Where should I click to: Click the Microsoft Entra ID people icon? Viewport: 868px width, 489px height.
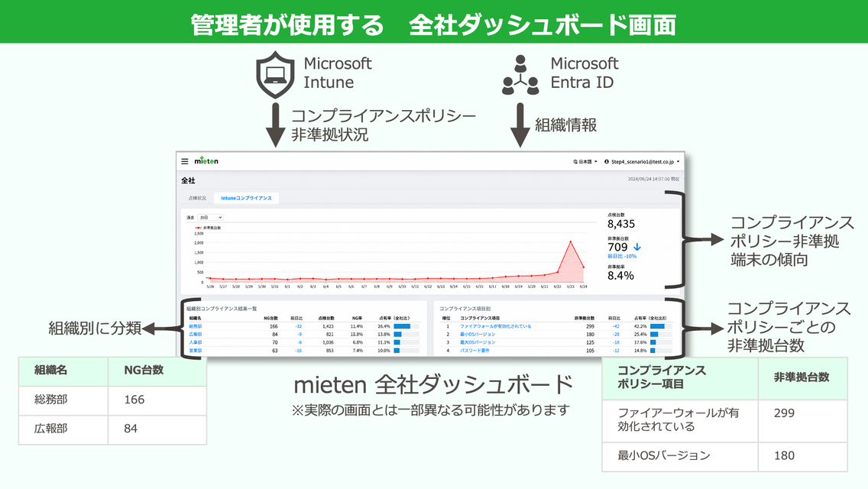pos(520,75)
